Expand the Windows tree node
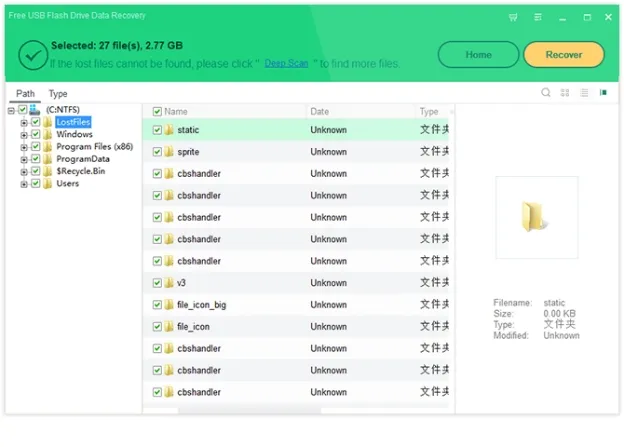 click(x=24, y=135)
